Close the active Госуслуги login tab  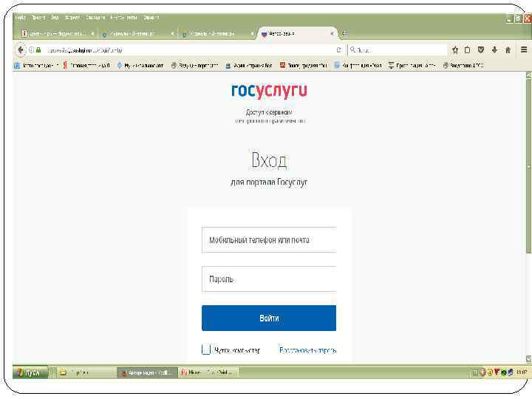pyautogui.click(x=332, y=33)
